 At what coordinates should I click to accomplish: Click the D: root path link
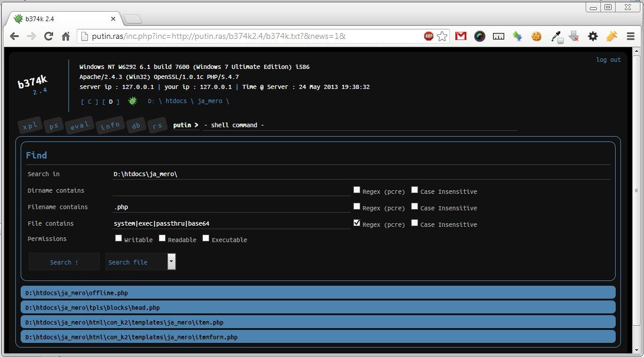151,101
